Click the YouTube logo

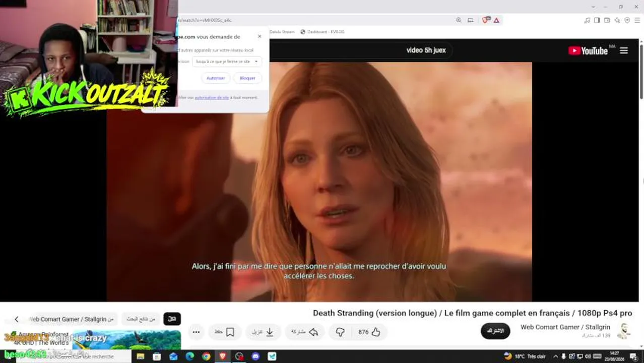[588, 50]
